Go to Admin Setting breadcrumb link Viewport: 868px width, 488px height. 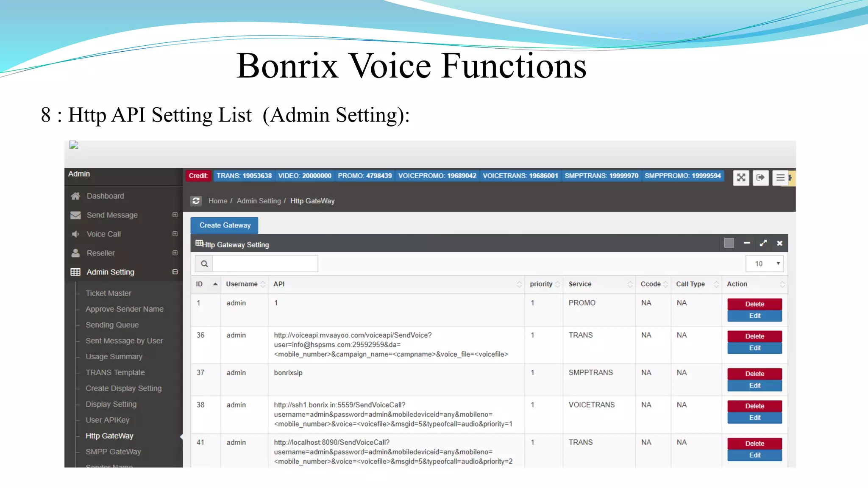259,201
